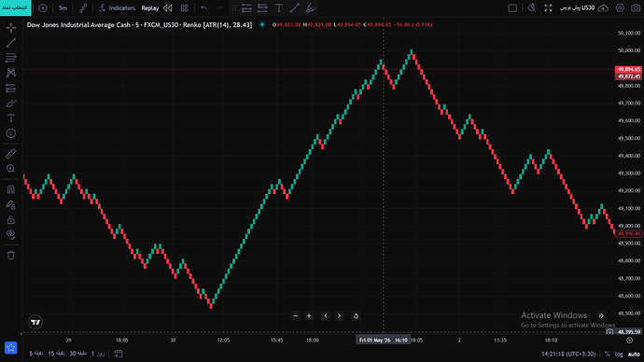Open the indicator templates grid icon

pyautogui.click(x=185, y=8)
